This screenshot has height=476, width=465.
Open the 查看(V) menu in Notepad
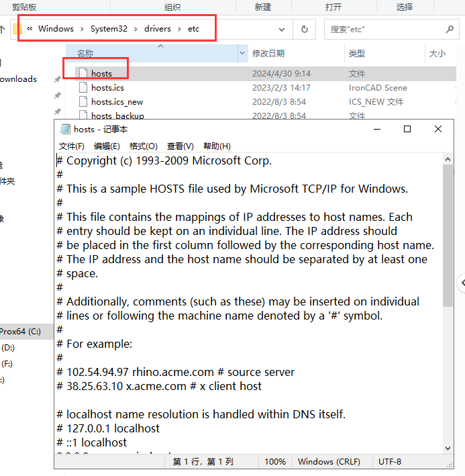point(180,146)
